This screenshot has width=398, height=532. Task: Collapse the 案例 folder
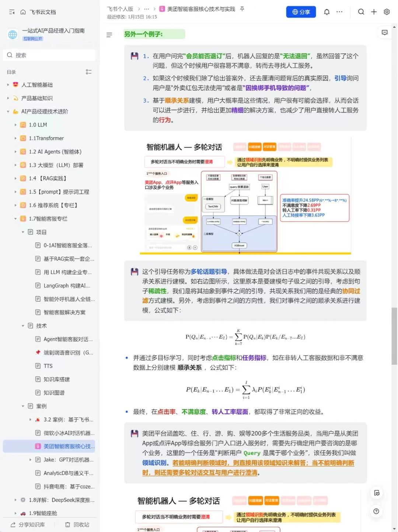point(23,406)
